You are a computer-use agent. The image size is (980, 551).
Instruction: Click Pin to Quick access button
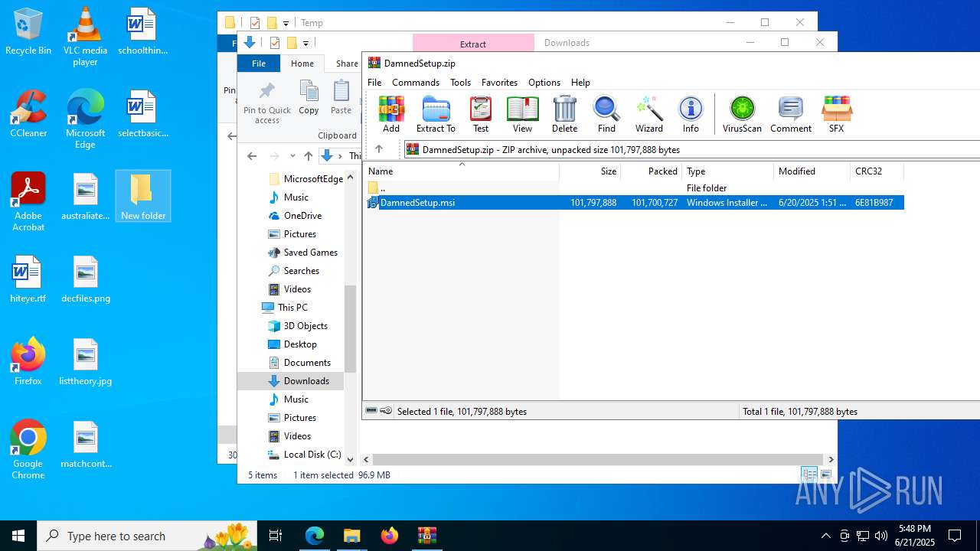point(267,103)
